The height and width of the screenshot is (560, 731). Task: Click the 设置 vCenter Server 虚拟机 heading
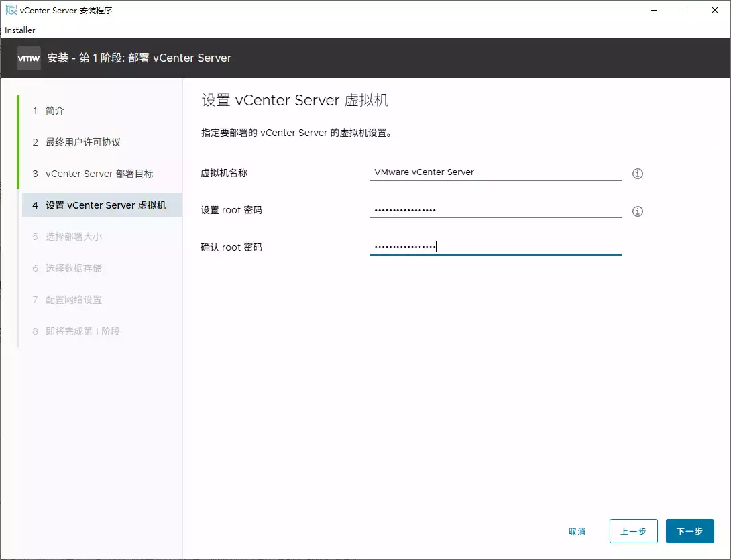click(x=294, y=100)
